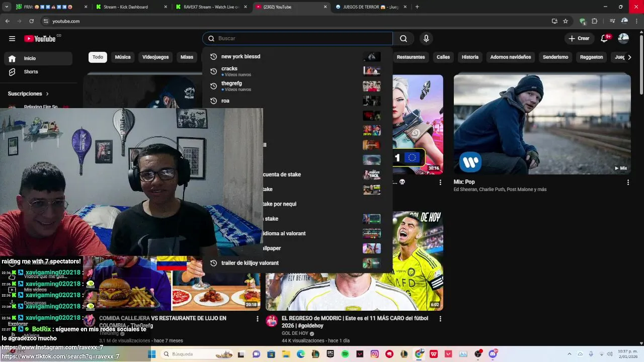
Task: Open the taskbar clock showing 10:37 p. m.
Action: (x=627, y=354)
